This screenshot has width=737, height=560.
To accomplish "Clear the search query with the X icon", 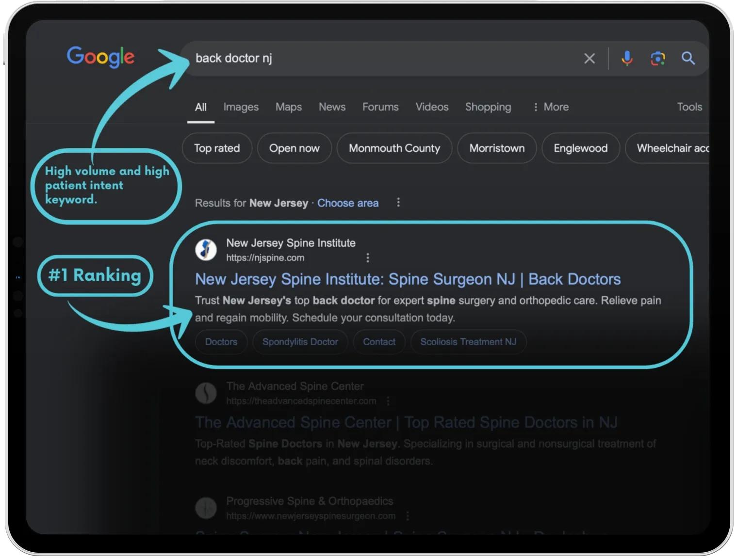I will point(590,59).
